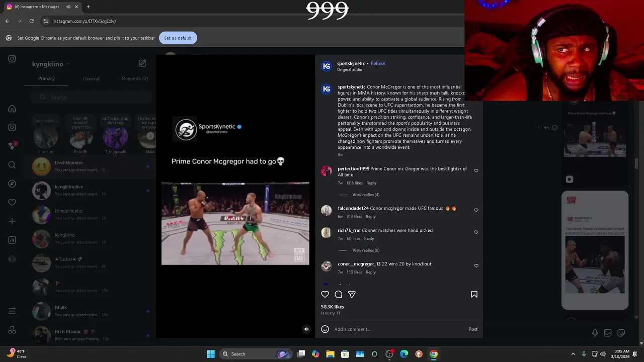Image resolution: width=644 pixels, height=362 pixels.
Task: Toggle video sound speaker button
Action: tap(306, 329)
